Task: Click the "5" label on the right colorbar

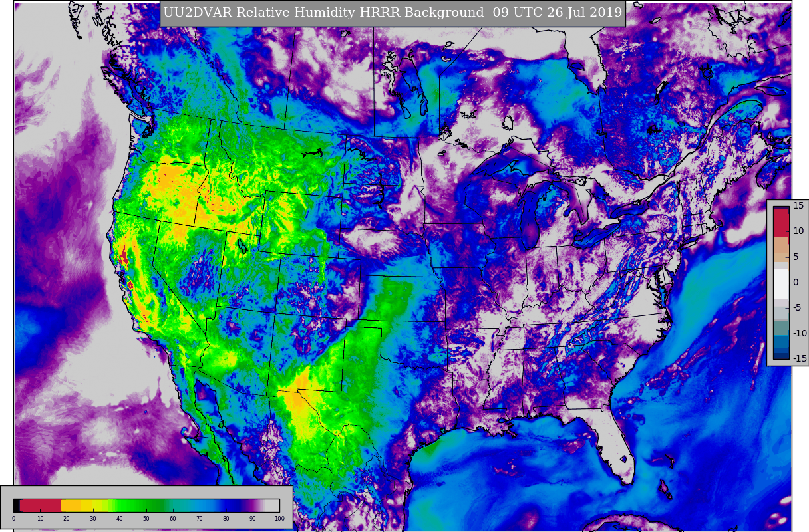Action: pos(796,257)
